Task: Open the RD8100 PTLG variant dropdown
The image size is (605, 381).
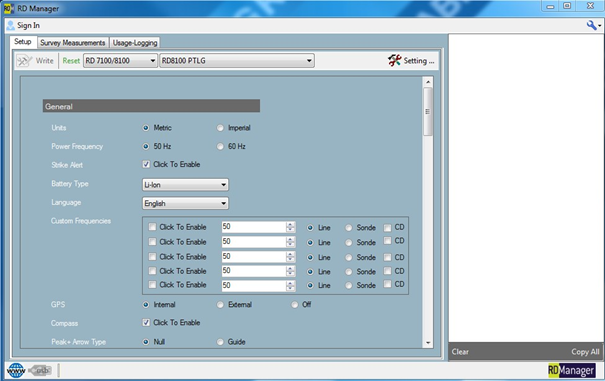Action: coord(237,61)
